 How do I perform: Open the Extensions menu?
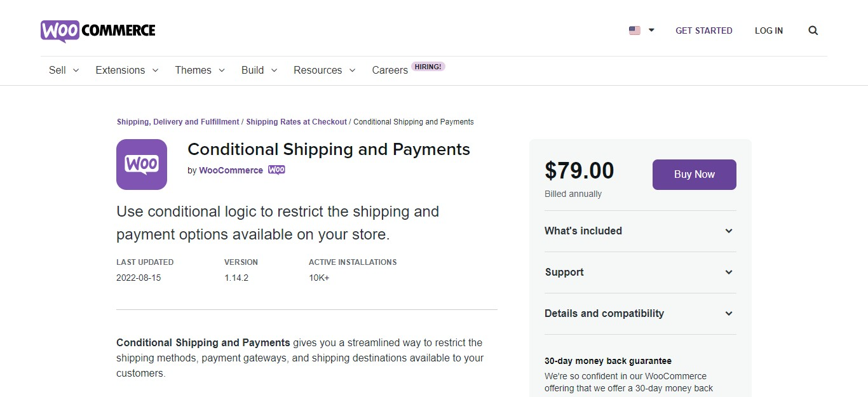tap(127, 71)
